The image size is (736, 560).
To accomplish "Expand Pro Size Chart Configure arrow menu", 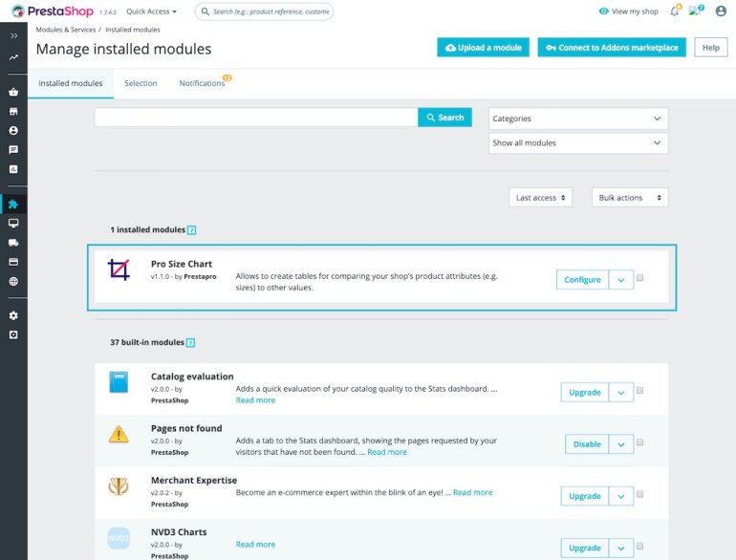I will [x=621, y=280].
